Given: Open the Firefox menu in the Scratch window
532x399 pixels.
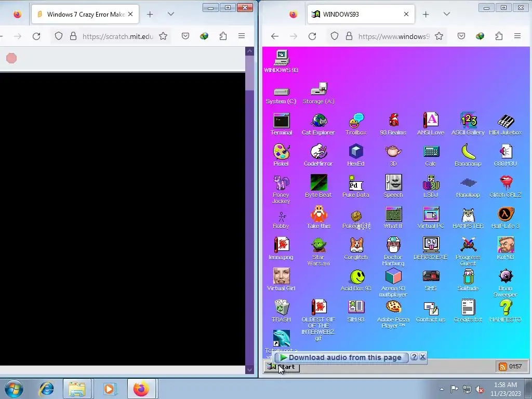Looking at the screenshot, I should click(241, 36).
